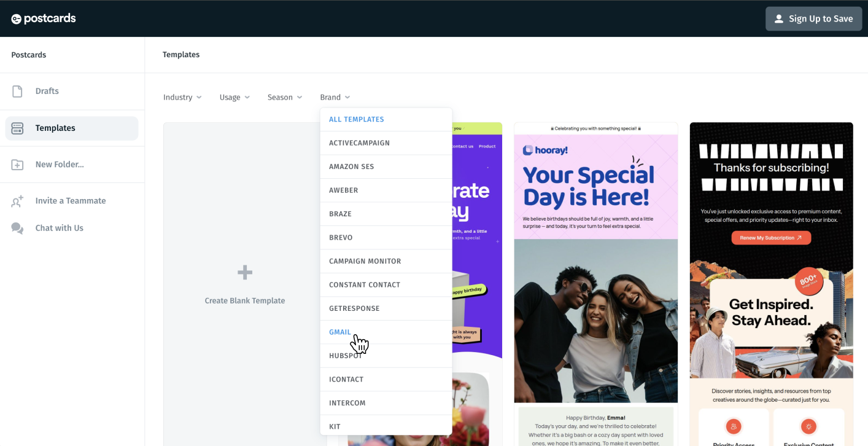Choose HubSpot in Brand list
The image size is (868, 446).
(386, 356)
